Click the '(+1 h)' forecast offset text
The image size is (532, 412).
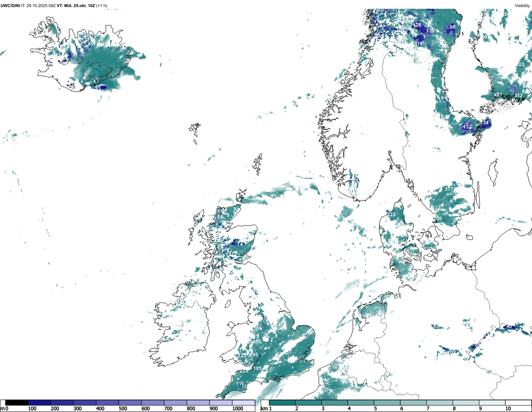click(x=101, y=6)
